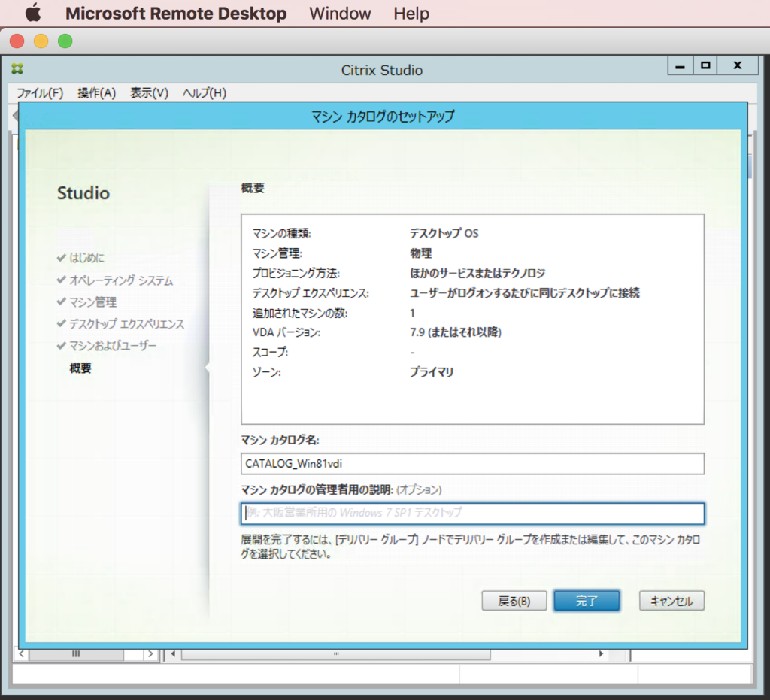Click the left pane scroll-left arrow
The width and height of the screenshot is (770, 700).
point(21,654)
